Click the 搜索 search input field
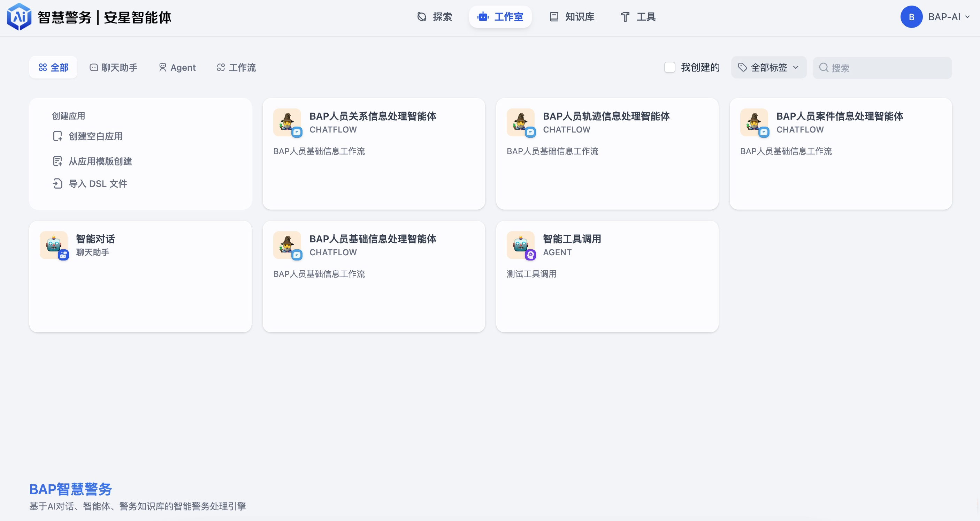The image size is (980, 521). [x=882, y=67]
